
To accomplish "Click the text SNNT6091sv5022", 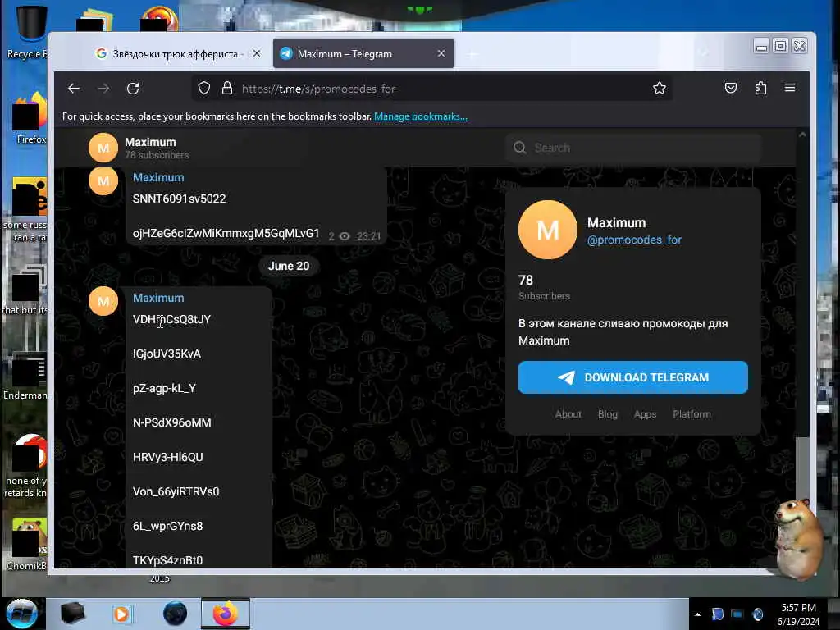I will [x=179, y=199].
